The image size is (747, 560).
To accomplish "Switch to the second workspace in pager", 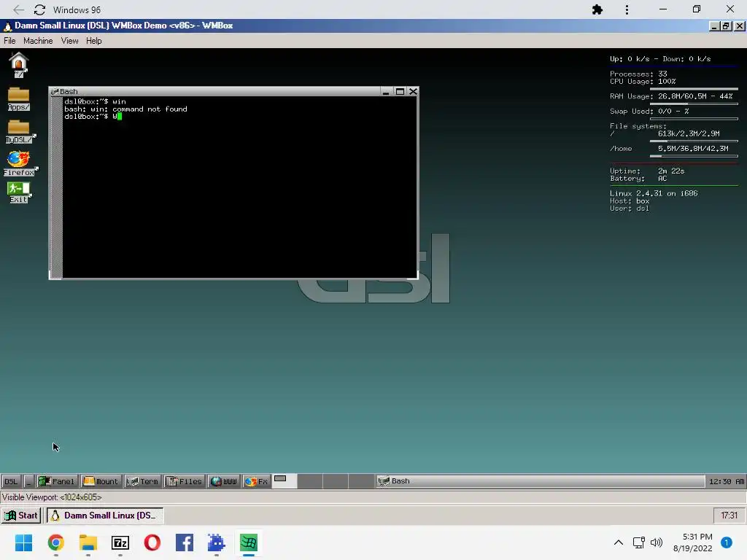I will click(310, 481).
